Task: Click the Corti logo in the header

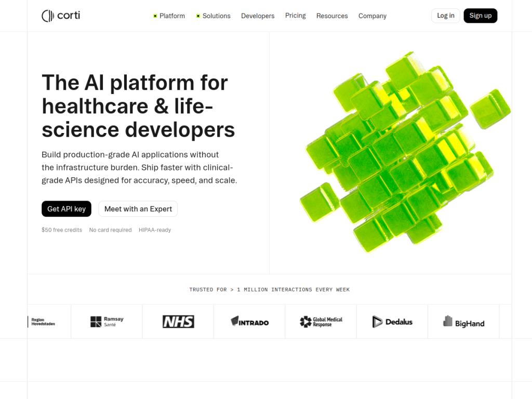Action: tap(61, 16)
